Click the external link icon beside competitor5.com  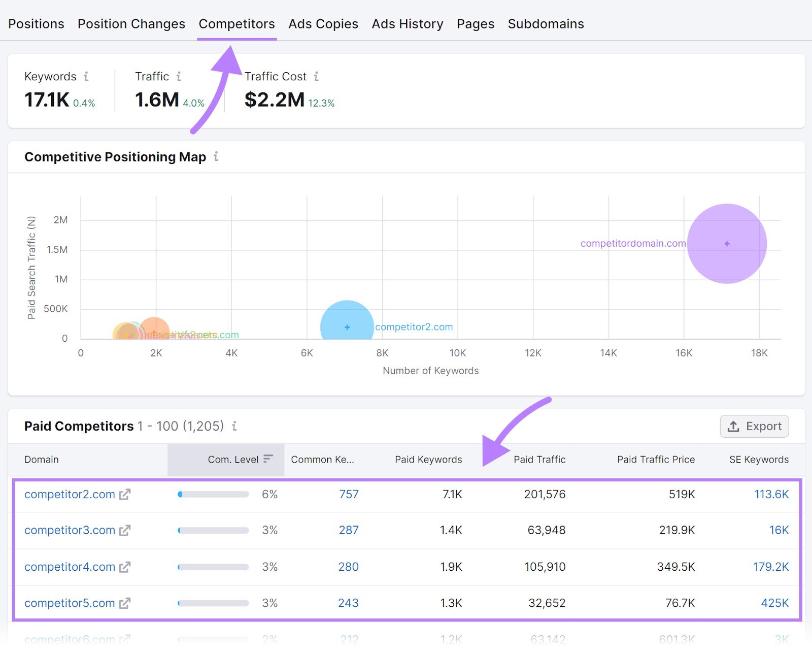point(125,603)
